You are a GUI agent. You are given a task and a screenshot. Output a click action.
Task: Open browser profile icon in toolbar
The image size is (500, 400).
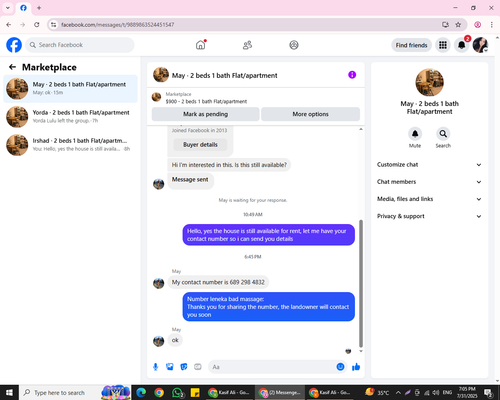point(478,25)
